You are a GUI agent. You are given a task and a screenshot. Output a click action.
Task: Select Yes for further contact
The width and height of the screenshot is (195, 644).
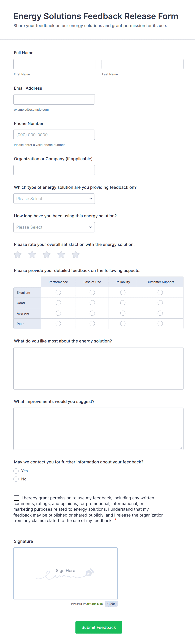pos(16,471)
